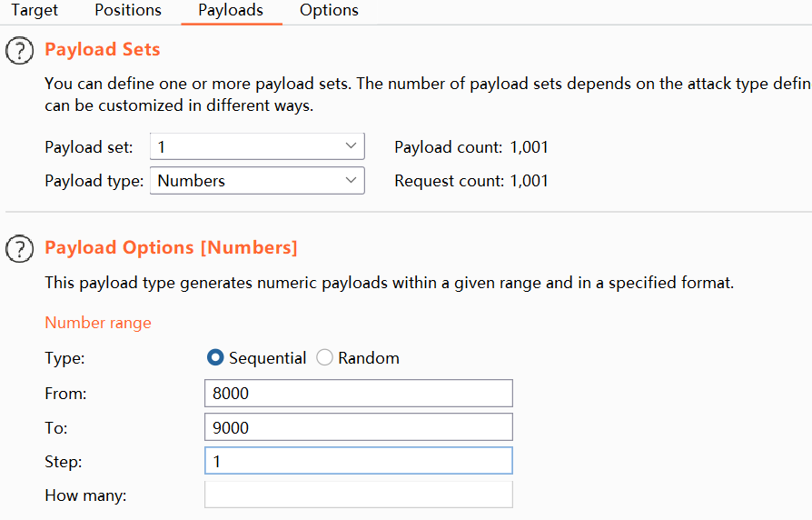Image resolution: width=812 pixels, height=520 pixels.
Task: Click the Payload Options [Numbers] heading
Action: point(171,247)
